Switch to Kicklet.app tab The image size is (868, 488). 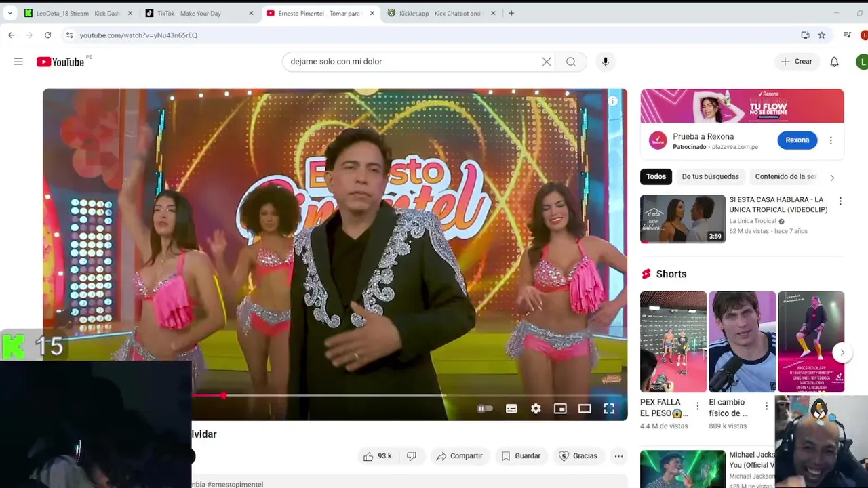[441, 13]
